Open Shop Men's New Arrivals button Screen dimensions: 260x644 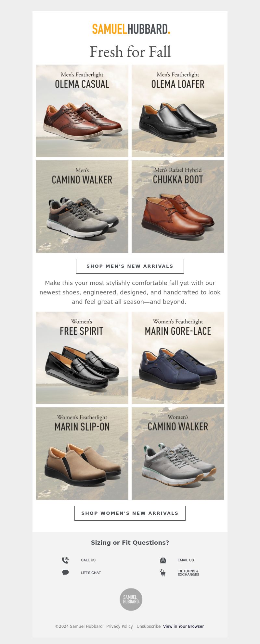[130, 266]
